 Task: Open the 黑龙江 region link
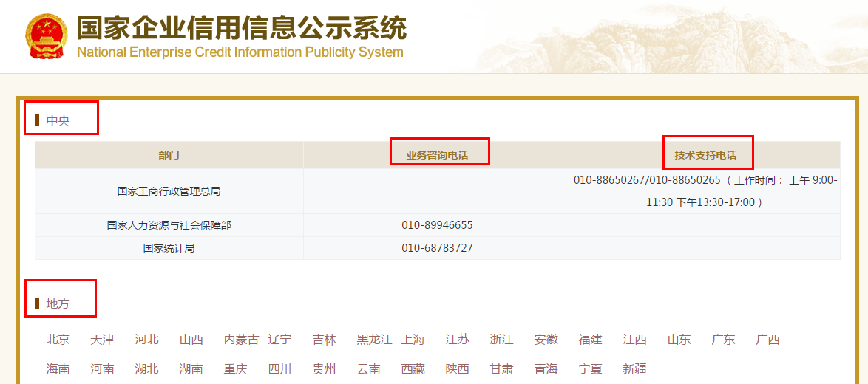pos(375,339)
